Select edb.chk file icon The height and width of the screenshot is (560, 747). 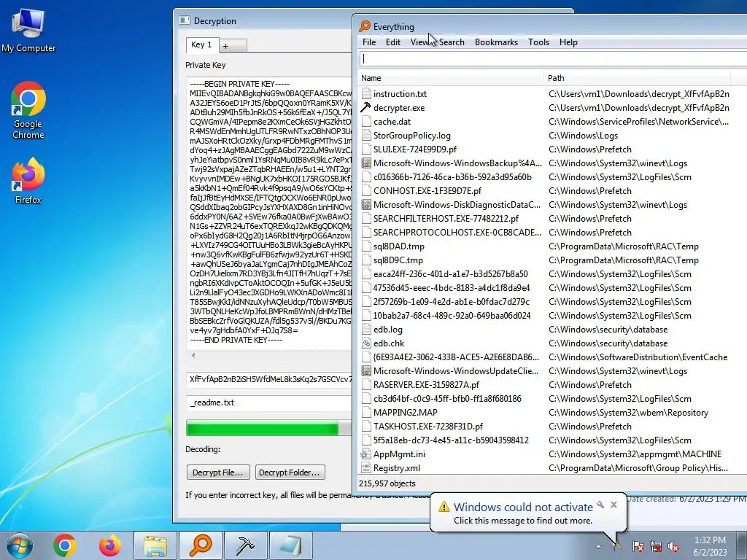coord(366,343)
